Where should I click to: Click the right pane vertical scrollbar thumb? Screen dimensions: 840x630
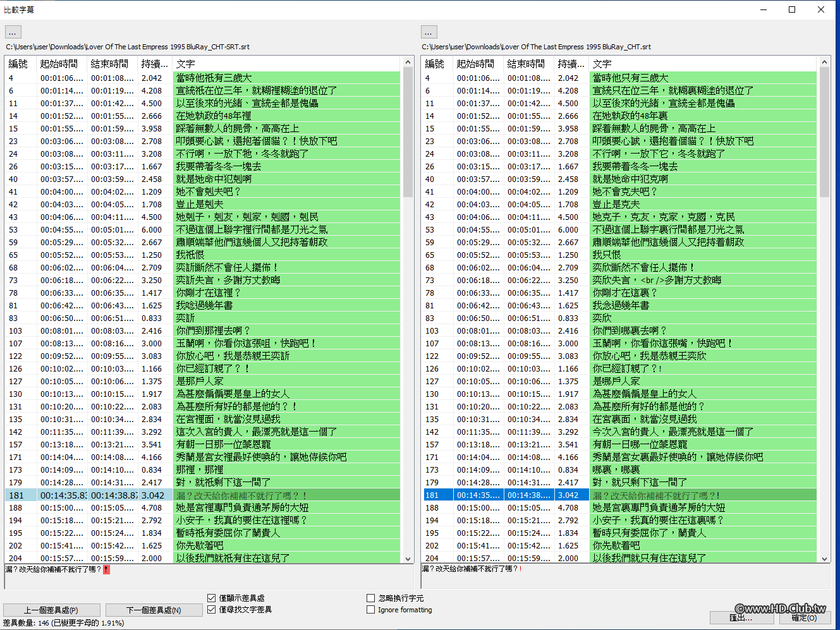click(824, 132)
